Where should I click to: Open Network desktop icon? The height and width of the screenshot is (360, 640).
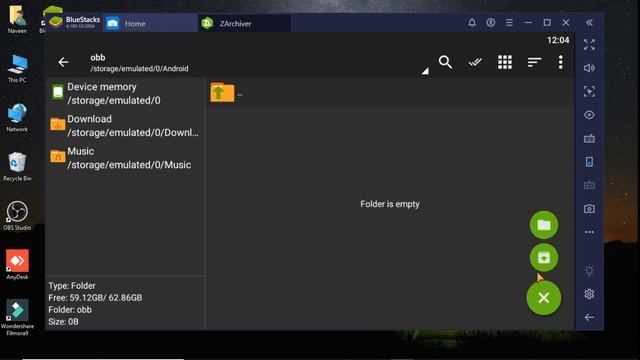coord(17,118)
